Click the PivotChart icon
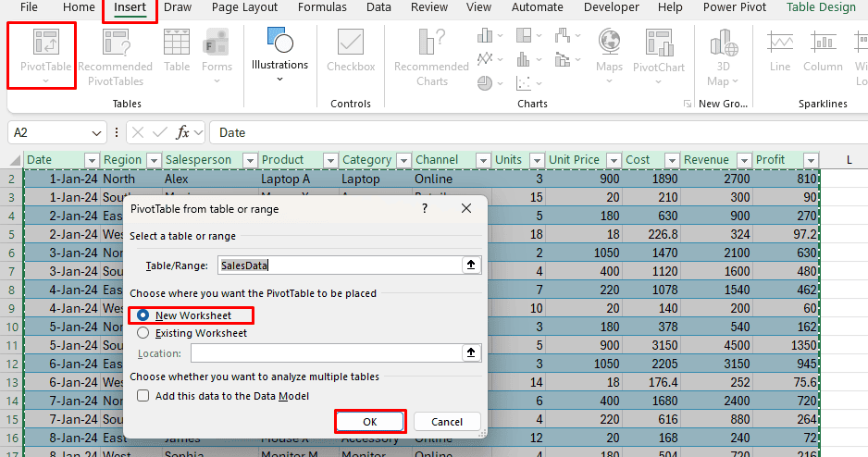The width and height of the screenshot is (868, 457). [659, 43]
